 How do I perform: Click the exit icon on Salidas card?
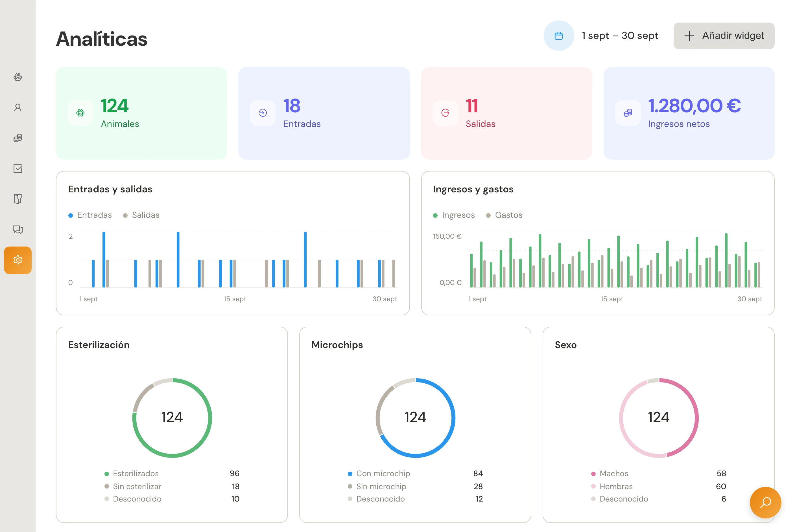tap(445, 113)
